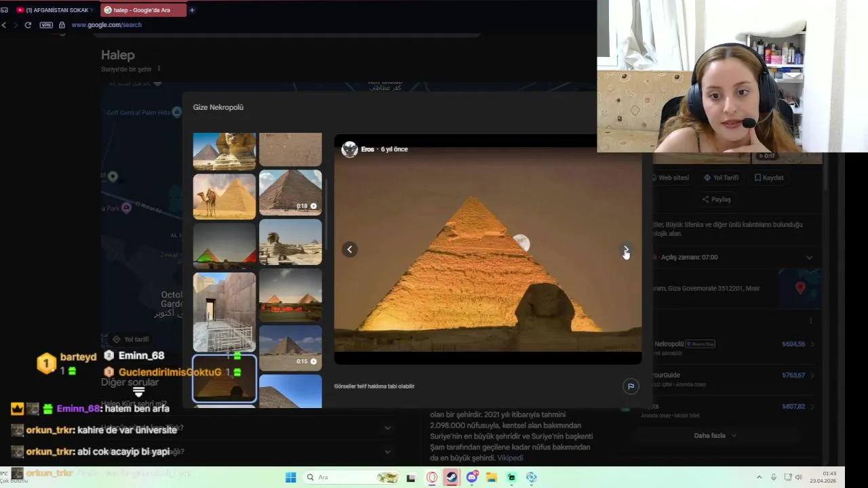
Task: Open Opera browser from taskbar
Action: click(x=432, y=477)
